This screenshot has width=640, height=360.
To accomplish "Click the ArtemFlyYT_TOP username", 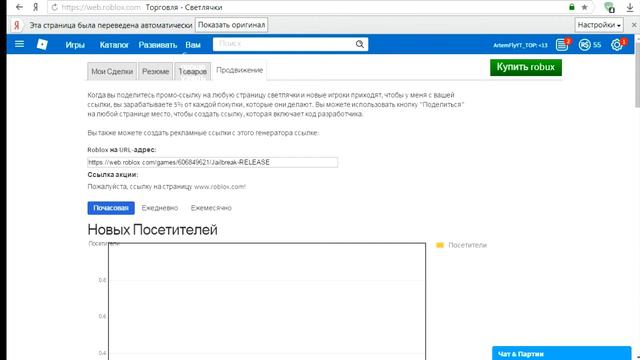I will pyautogui.click(x=520, y=45).
